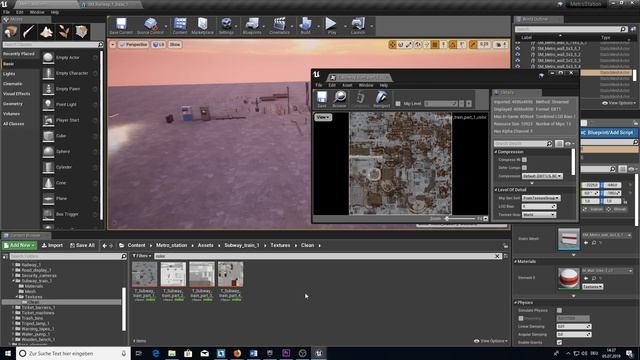Click Reimport in texture editor toolbar
640x360 pixels.
(381, 99)
